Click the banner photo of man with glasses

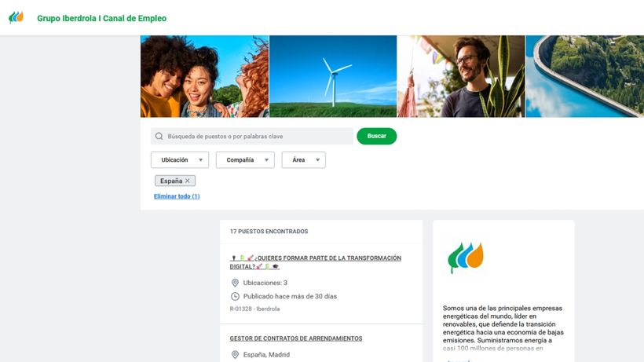click(x=461, y=76)
